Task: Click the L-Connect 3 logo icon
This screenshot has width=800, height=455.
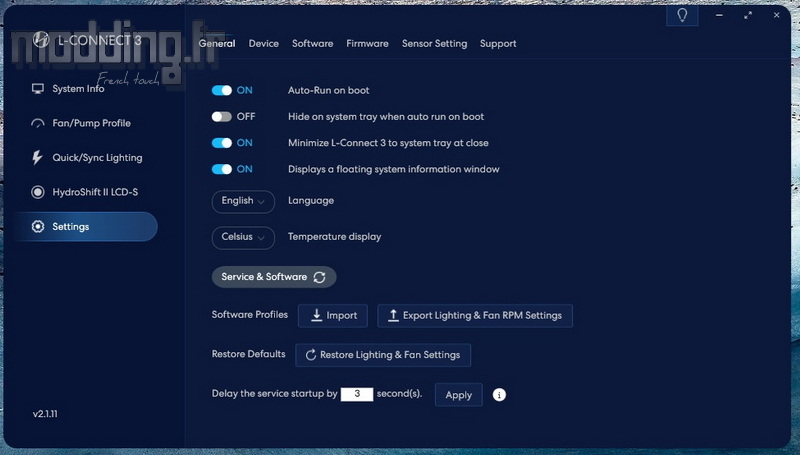Action: point(41,40)
